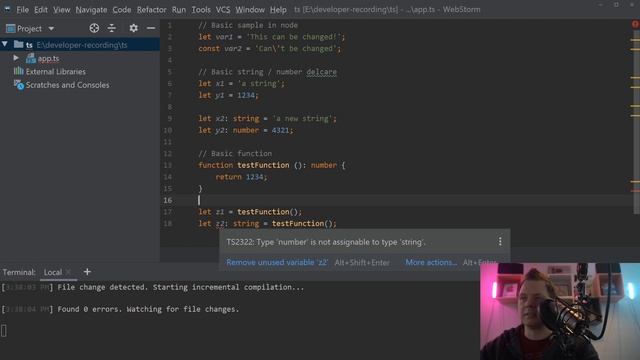
Task: Click the error indicator at editor top right
Action: 635,24
